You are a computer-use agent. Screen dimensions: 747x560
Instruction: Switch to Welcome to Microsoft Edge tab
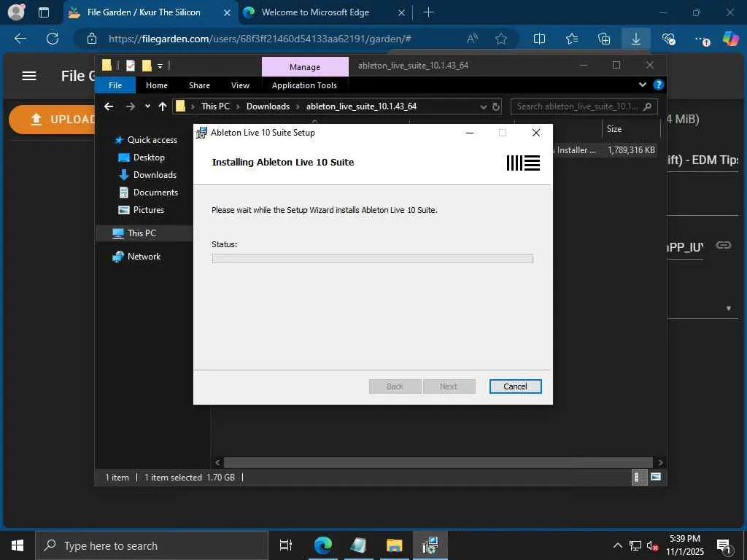tap(315, 12)
